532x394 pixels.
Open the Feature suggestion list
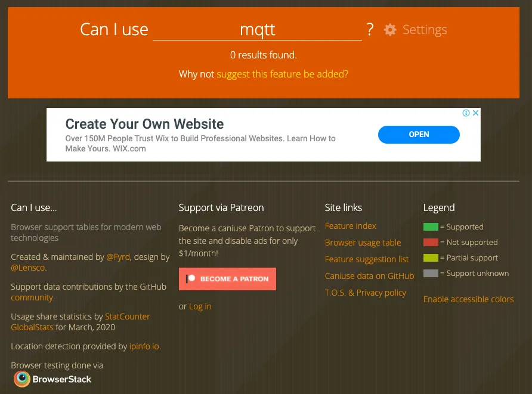[367, 259]
